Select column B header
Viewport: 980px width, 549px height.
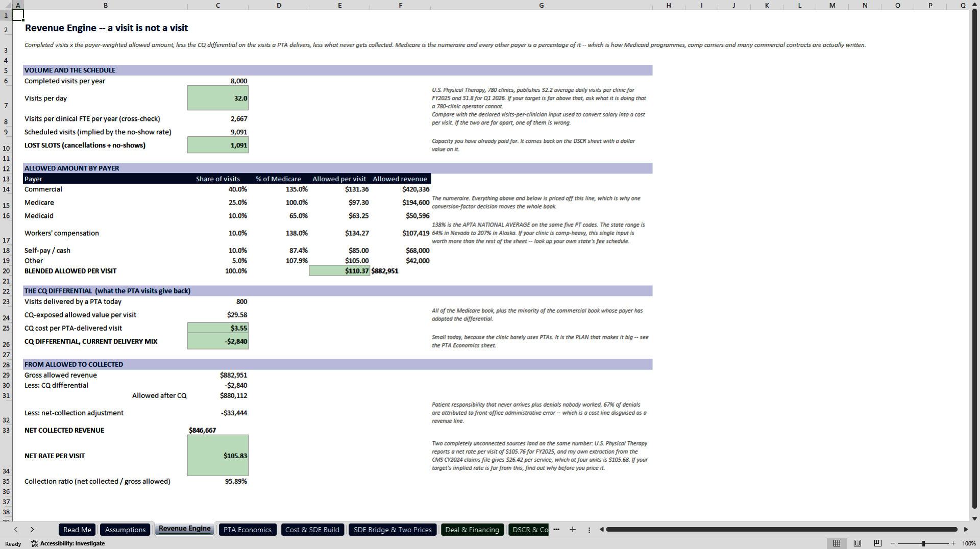(106, 5)
